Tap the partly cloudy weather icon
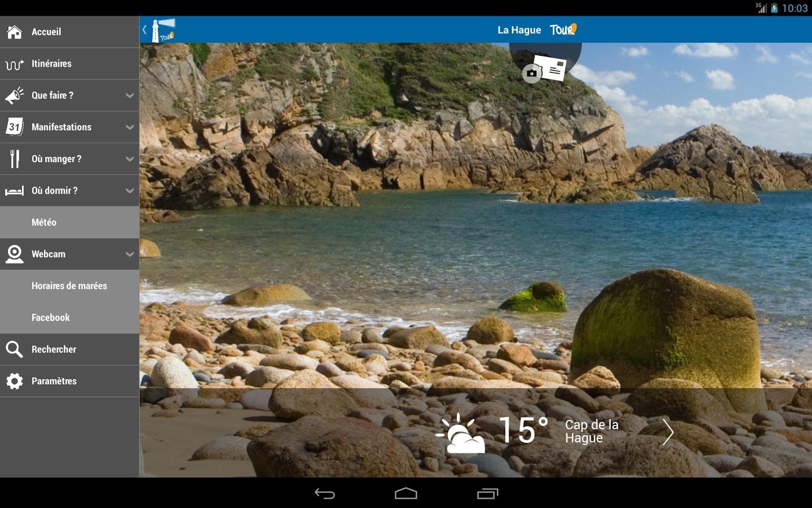The image size is (812, 508). [x=461, y=433]
